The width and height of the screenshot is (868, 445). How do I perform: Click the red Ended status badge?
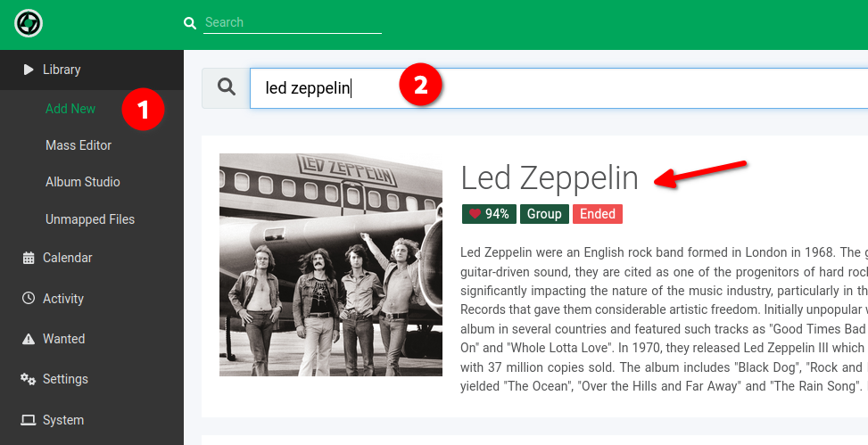pyautogui.click(x=598, y=214)
